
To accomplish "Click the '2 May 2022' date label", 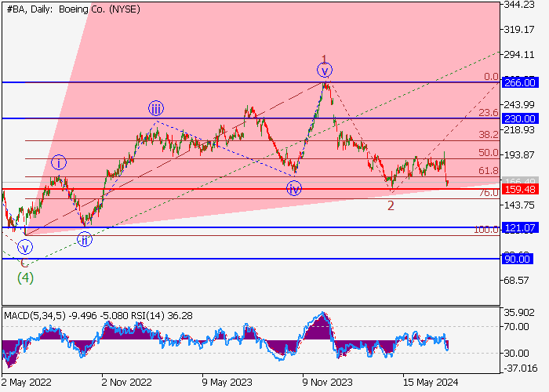I will (x=27, y=383).
